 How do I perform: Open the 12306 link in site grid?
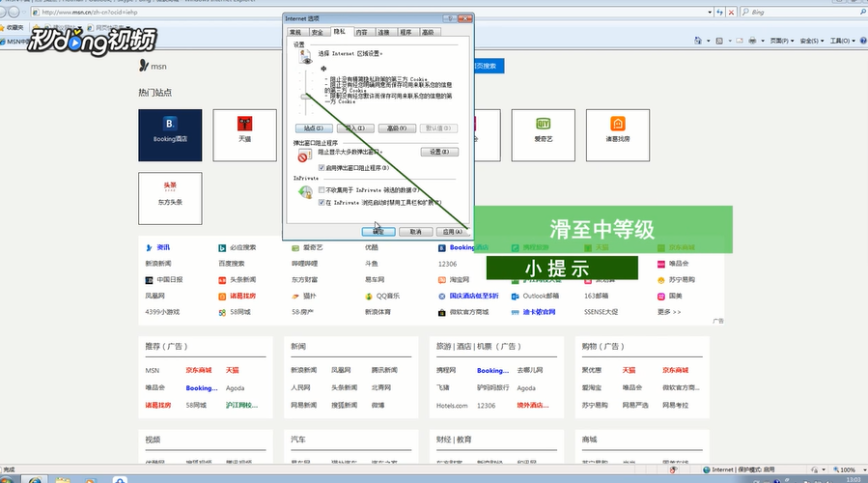pos(447,265)
